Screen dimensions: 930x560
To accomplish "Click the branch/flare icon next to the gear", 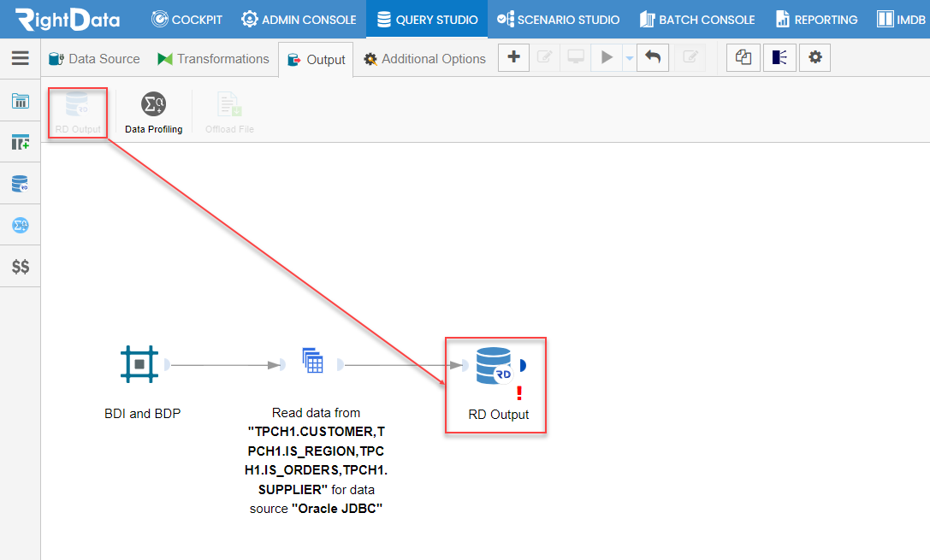I will tap(779, 57).
